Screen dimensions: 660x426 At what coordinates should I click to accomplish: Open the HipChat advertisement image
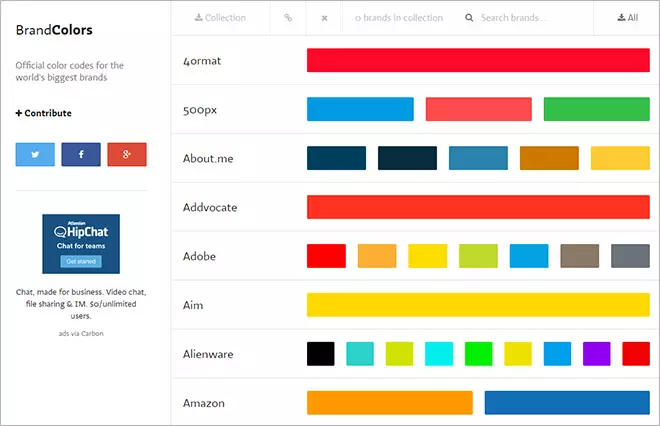pos(81,244)
